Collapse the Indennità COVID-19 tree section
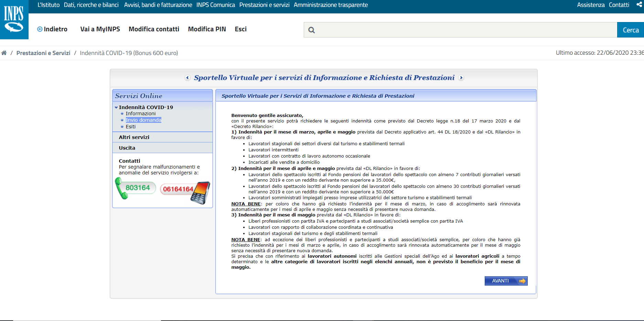Viewport: 644px width, 321px height. click(116, 107)
